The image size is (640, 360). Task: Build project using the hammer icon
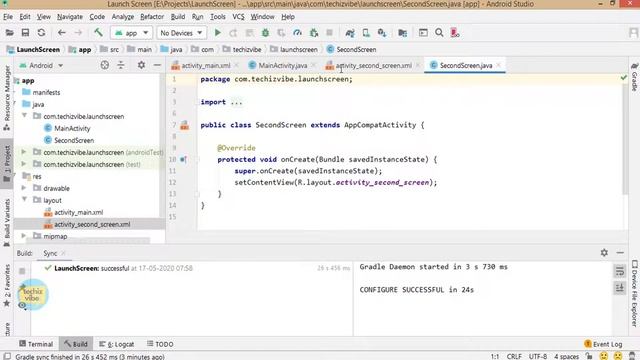(x=98, y=33)
